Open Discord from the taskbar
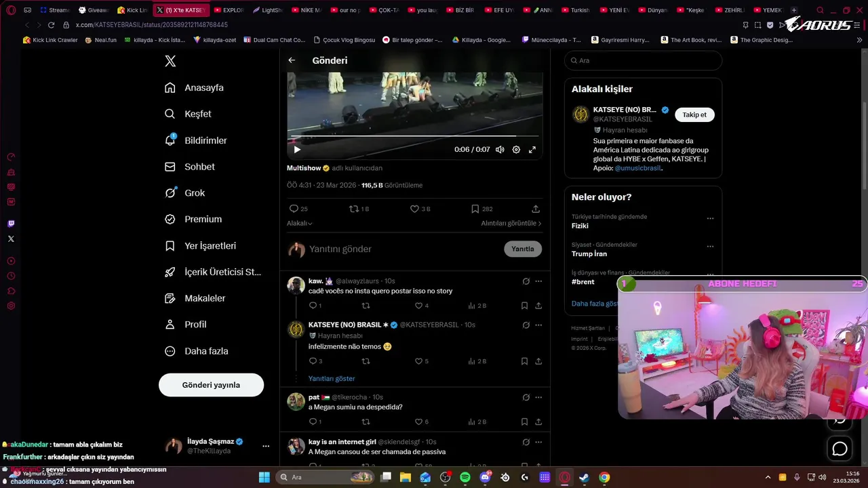The width and height of the screenshot is (868, 488). (485, 477)
